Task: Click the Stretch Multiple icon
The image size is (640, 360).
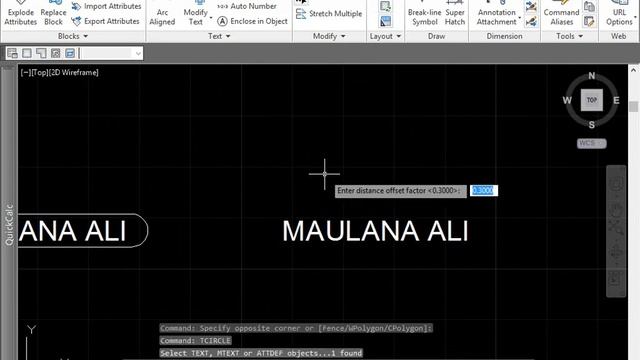Action: (x=301, y=14)
